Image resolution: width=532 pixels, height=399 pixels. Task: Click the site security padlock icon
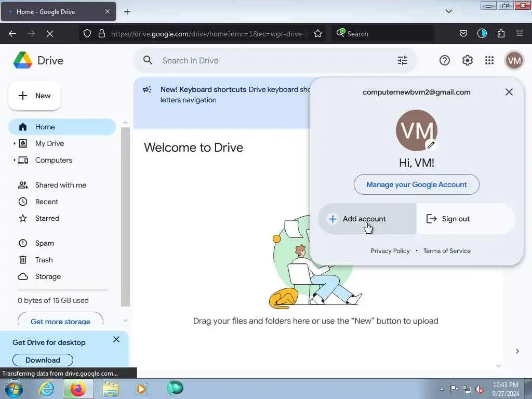(x=101, y=34)
